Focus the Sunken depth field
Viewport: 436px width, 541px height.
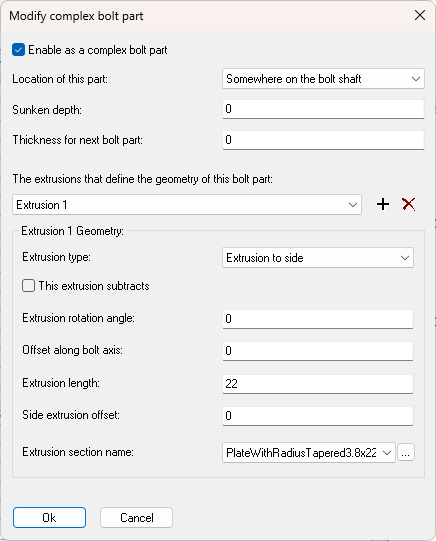(x=323, y=109)
